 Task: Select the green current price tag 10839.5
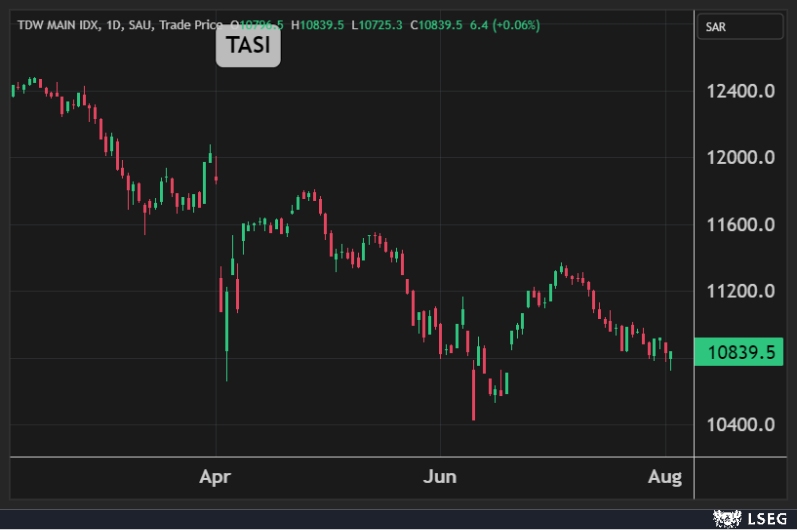tap(740, 352)
